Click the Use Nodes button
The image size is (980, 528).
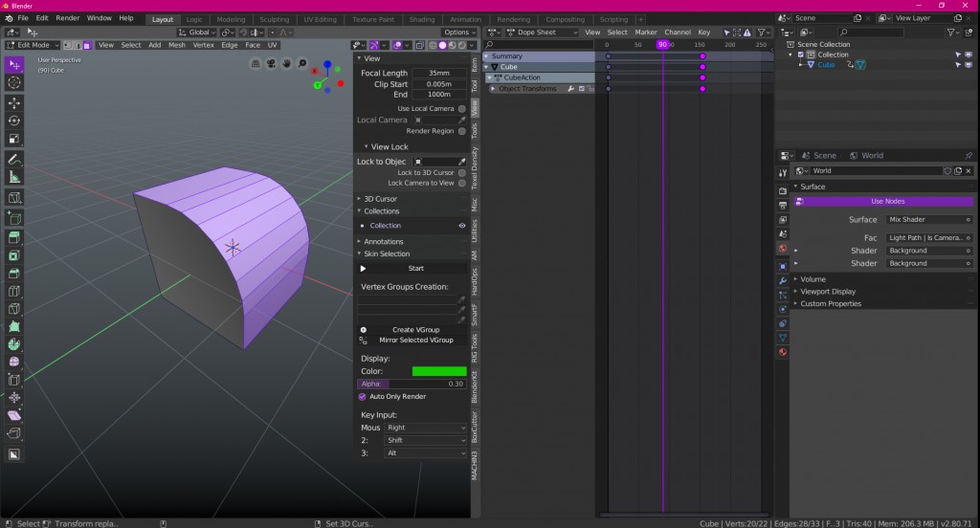(x=887, y=202)
